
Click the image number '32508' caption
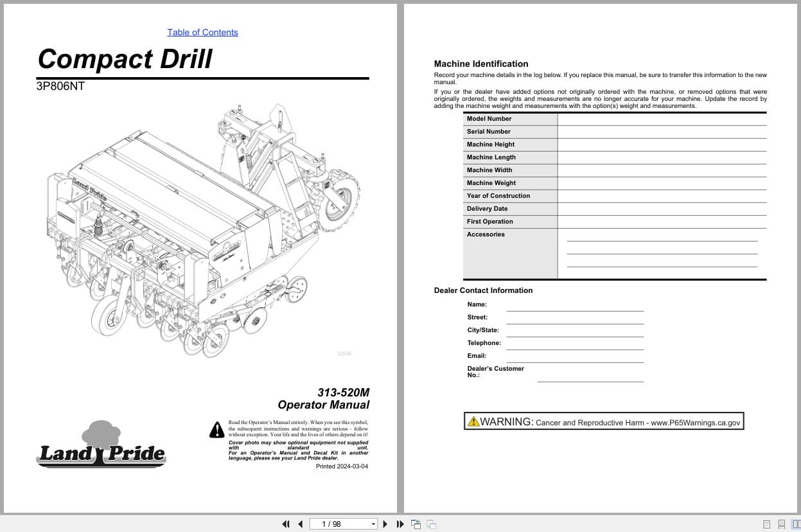coord(344,354)
